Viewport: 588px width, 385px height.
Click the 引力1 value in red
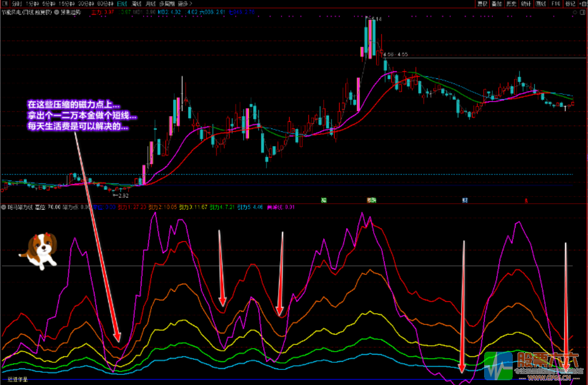(132, 207)
